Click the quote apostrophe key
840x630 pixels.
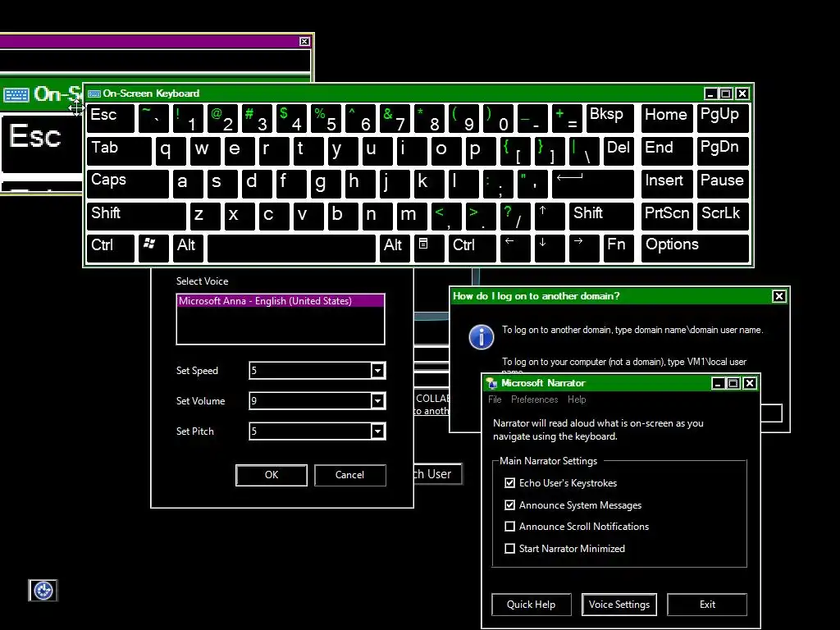pos(532,185)
